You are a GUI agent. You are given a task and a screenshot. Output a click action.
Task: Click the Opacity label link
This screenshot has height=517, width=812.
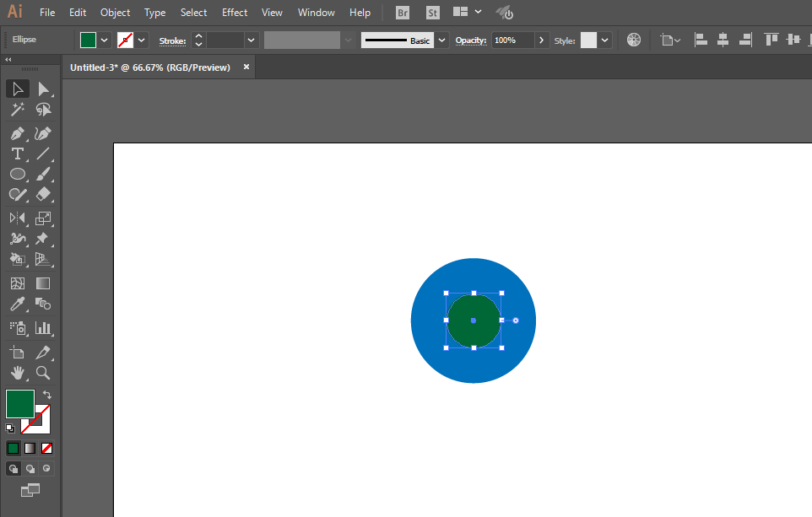pyautogui.click(x=470, y=40)
